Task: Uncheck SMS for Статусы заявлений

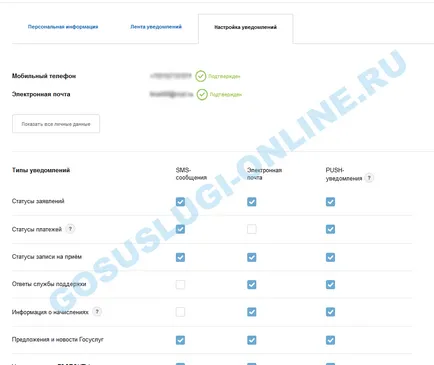Action: [x=180, y=202]
